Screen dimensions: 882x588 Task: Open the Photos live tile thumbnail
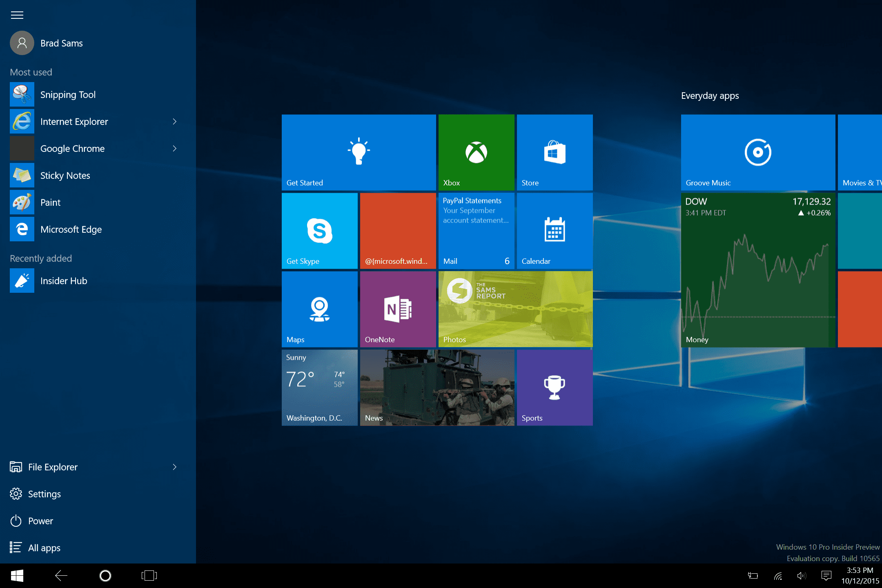(515, 309)
